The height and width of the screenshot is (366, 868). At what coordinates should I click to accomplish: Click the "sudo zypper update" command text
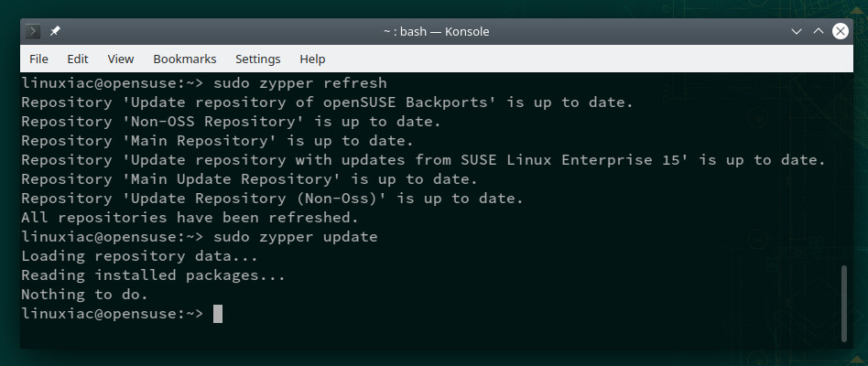[296, 237]
